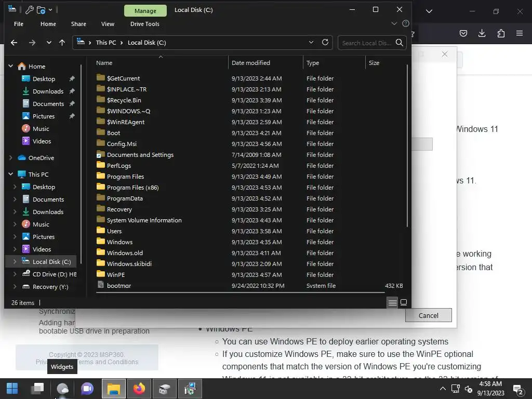The image size is (532, 399).
Task: Click the search magnifier icon
Action: click(400, 43)
